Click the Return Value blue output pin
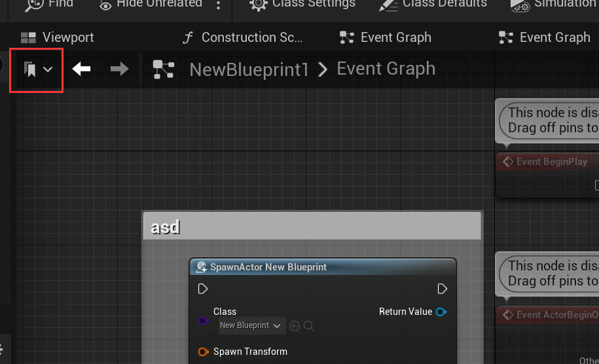The width and height of the screenshot is (599, 364). point(441,312)
